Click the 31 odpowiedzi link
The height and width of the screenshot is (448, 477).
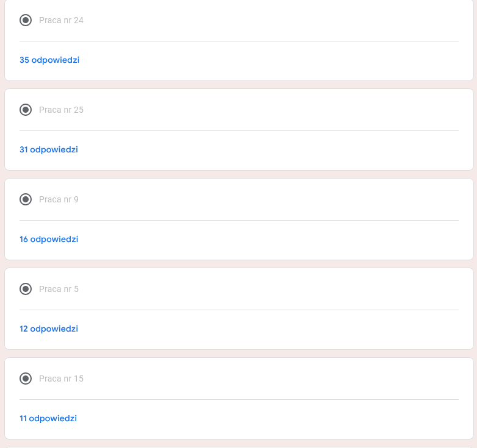49,149
